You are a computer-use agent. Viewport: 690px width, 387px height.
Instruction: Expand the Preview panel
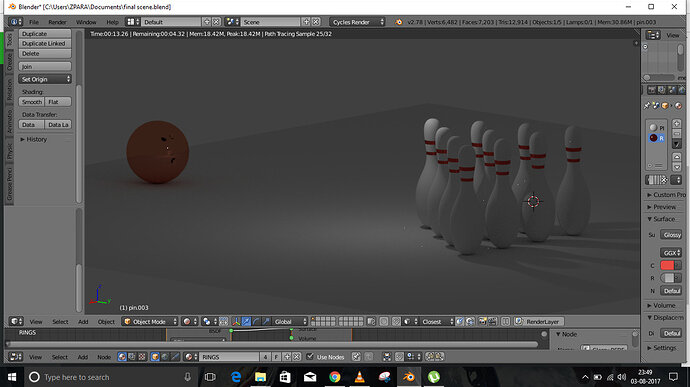point(661,206)
